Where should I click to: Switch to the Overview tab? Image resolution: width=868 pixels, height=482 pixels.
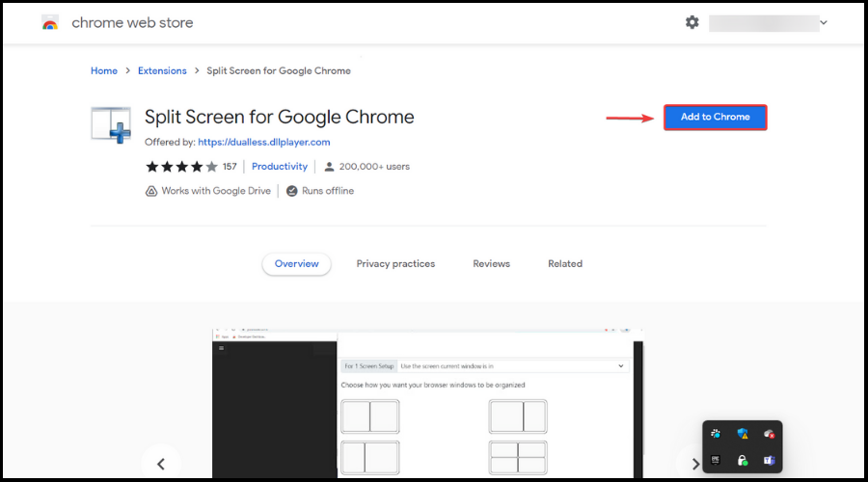[297, 264]
